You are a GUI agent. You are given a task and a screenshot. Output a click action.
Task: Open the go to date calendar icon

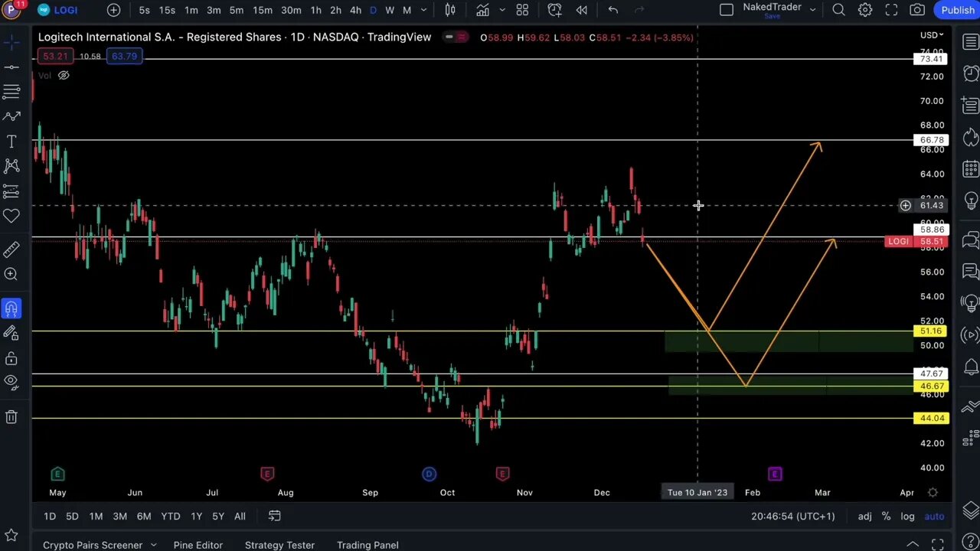tap(274, 517)
